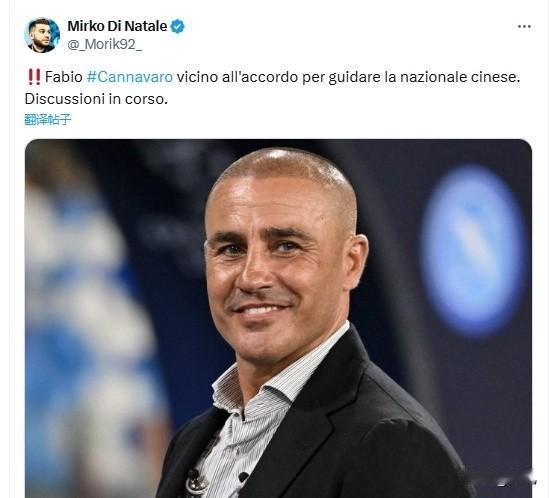
Task: Click the word "Fabio" in the post
Action: coord(64,77)
